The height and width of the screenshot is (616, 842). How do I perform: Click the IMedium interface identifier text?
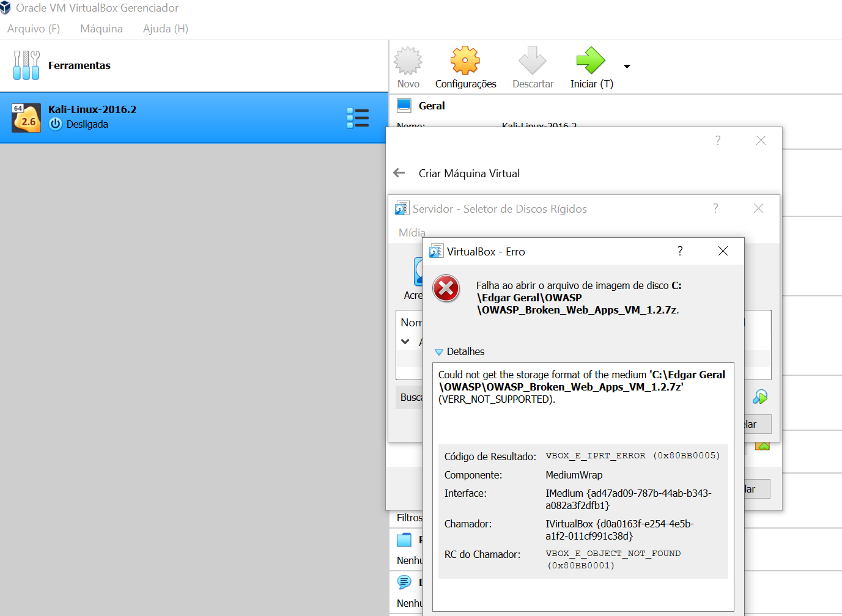point(629,499)
